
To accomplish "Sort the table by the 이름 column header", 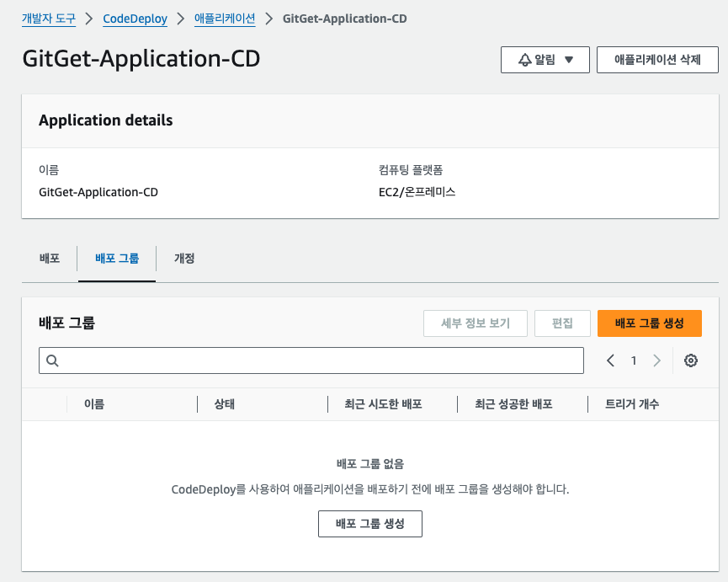I will [95, 404].
